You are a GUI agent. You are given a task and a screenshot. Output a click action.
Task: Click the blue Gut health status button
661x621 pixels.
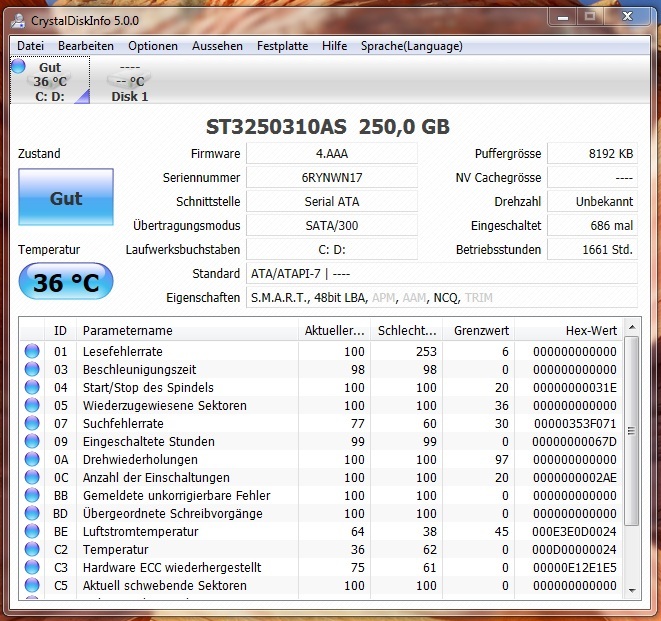tap(66, 197)
